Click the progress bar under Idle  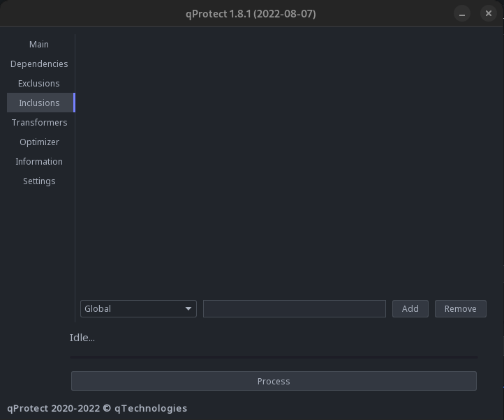[x=274, y=357]
